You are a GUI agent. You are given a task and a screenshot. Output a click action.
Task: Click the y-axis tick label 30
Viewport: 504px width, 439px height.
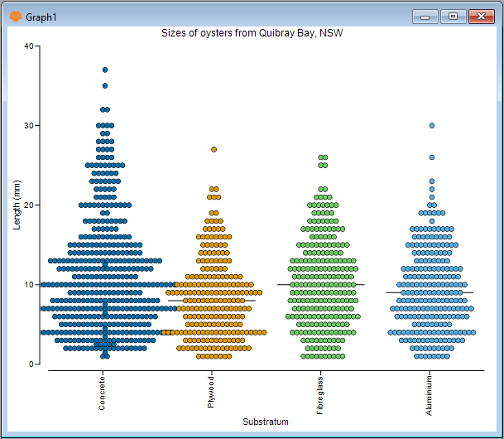[29, 126]
